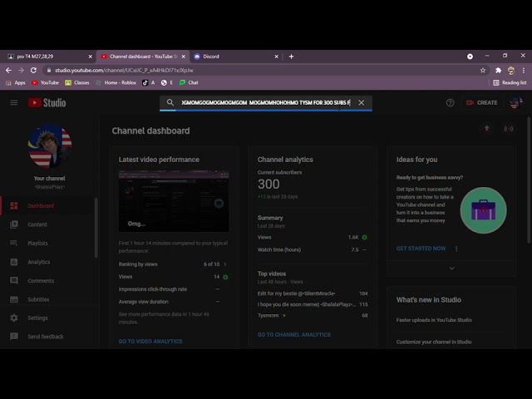532x399 pixels.
Task: Open the Ideas card three-dot menu
Action: coord(456,249)
